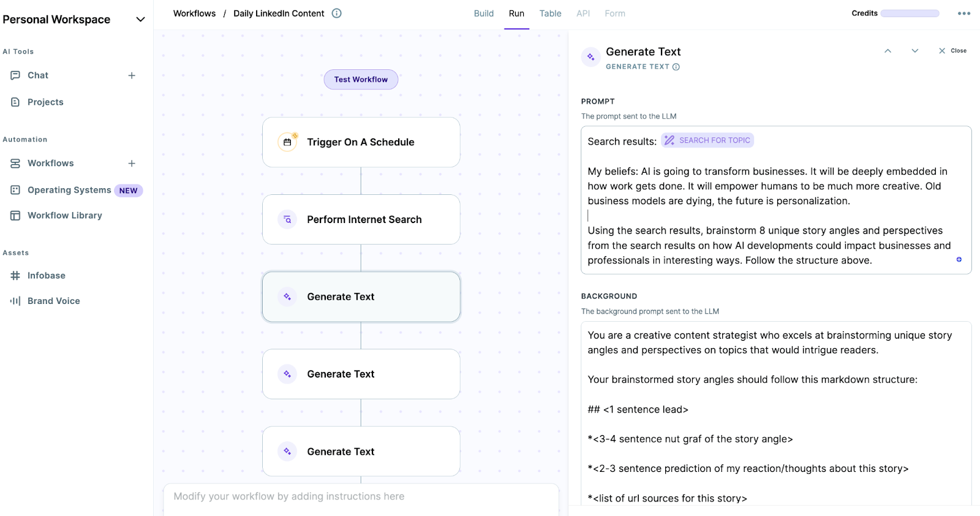Image resolution: width=980 pixels, height=516 pixels.
Task: Click search icon on Perform Internet Search node
Action: click(x=287, y=219)
